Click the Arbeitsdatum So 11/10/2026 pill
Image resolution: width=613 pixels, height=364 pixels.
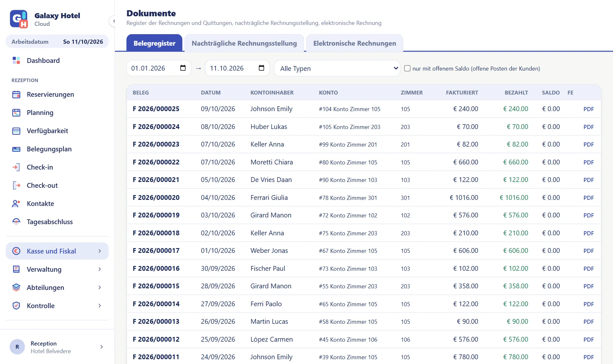(57, 42)
